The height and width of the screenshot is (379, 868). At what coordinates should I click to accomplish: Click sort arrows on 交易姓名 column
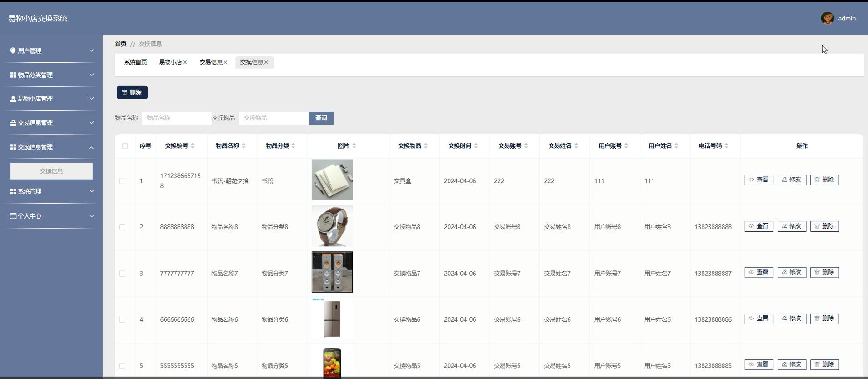[576, 146]
